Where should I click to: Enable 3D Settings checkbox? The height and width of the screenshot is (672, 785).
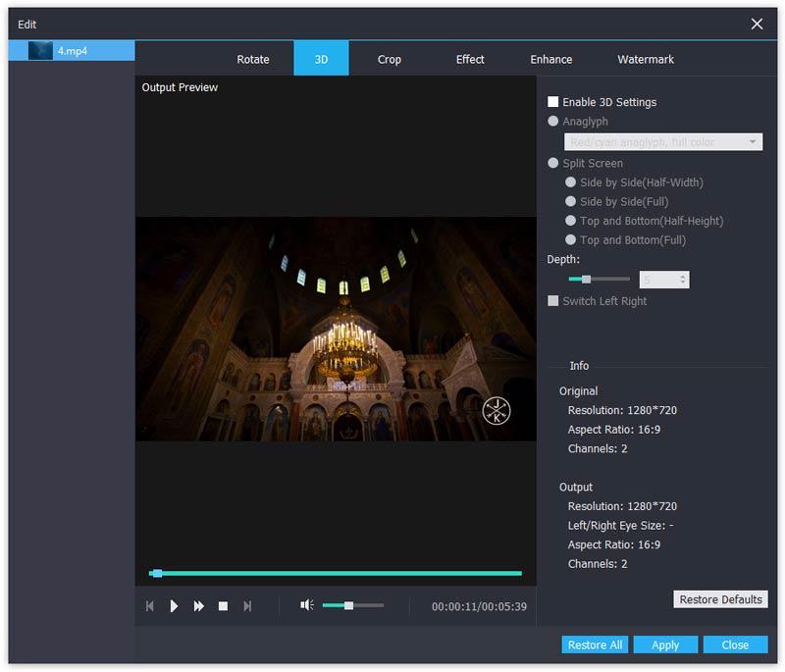[553, 102]
